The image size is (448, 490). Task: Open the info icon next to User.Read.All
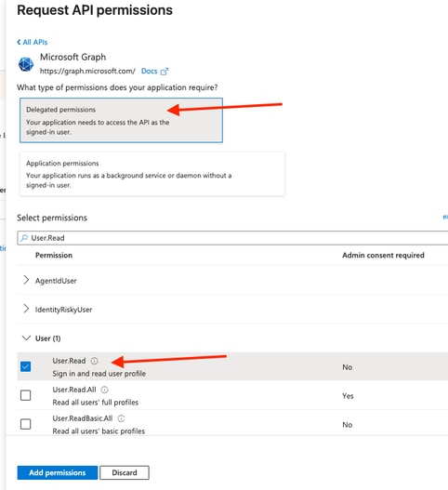[105, 390]
